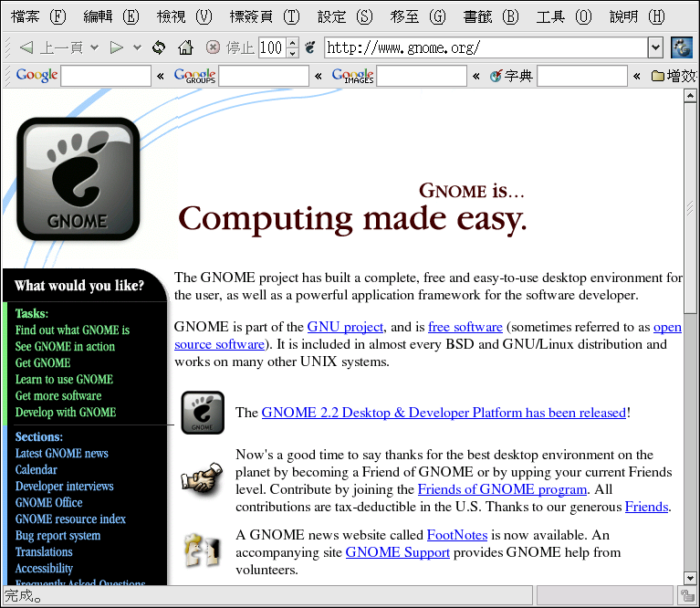Image resolution: width=700 pixels, height=608 pixels.
Task: Click the Google Images search field
Action: (x=422, y=77)
